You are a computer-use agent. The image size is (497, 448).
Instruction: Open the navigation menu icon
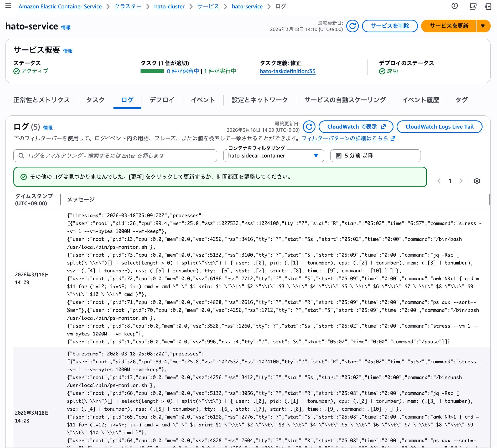(x=8, y=6)
